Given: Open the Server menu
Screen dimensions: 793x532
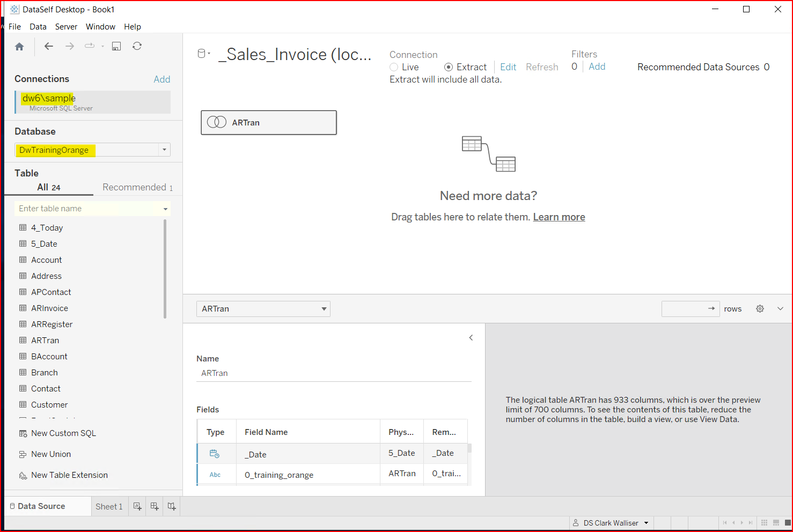Looking at the screenshot, I should click(66, 27).
